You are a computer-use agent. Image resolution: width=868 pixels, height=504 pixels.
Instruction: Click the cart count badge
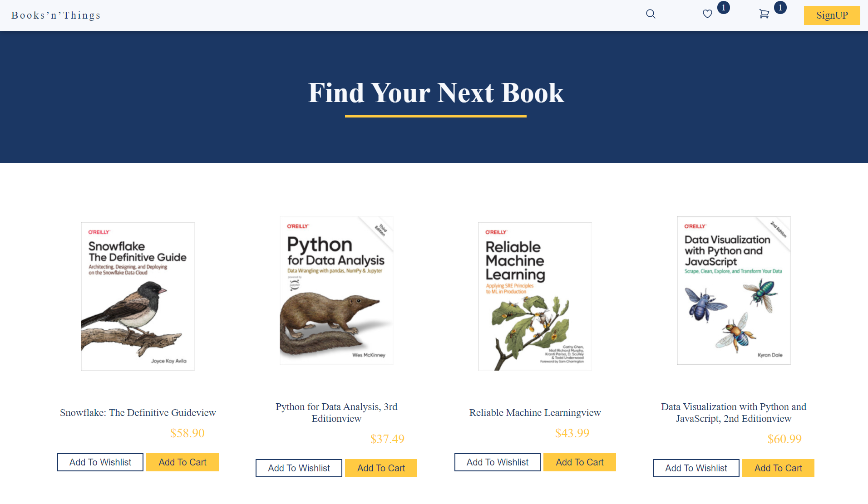tap(780, 8)
